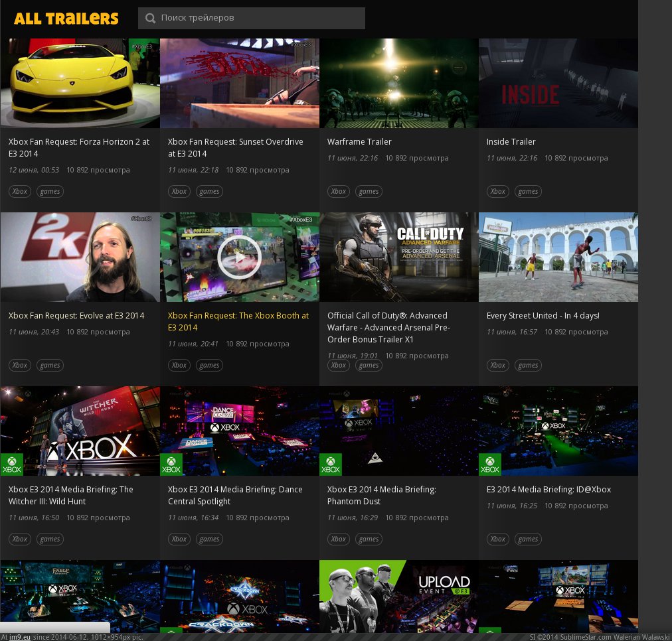Open Dance Central Spotlight thumbnail
This screenshot has width=672, height=641.
coord(240,431)
